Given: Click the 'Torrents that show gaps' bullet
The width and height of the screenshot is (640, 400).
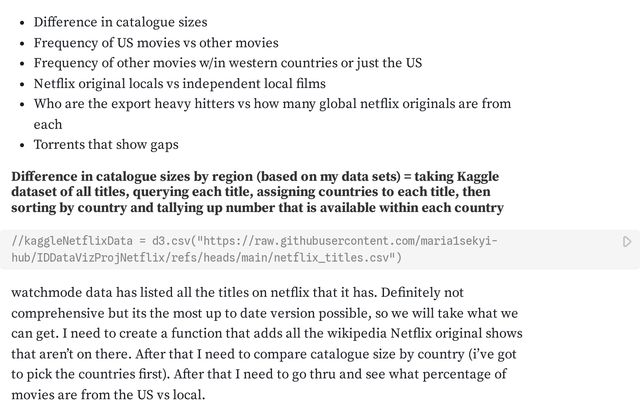Looking at the screenshot, I should [106, 145].
